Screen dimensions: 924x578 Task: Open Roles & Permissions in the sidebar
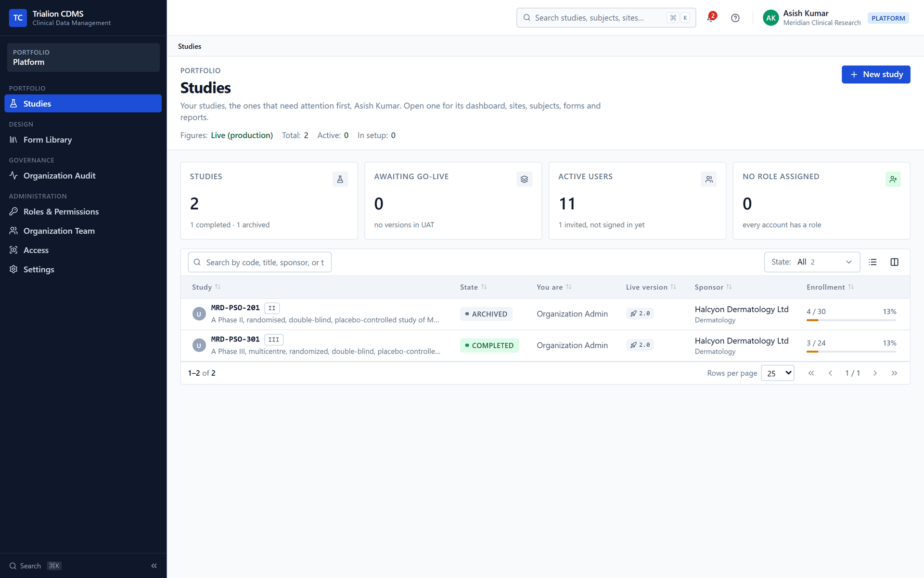[83, 211]
